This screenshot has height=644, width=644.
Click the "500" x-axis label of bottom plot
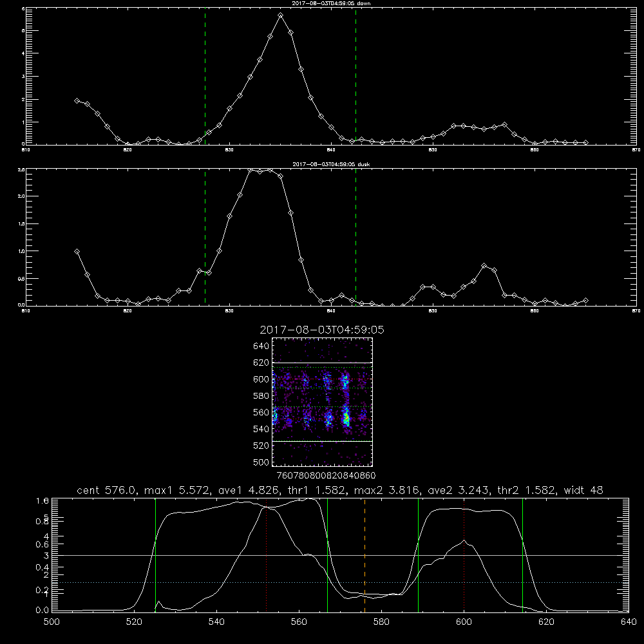(52, 622)
